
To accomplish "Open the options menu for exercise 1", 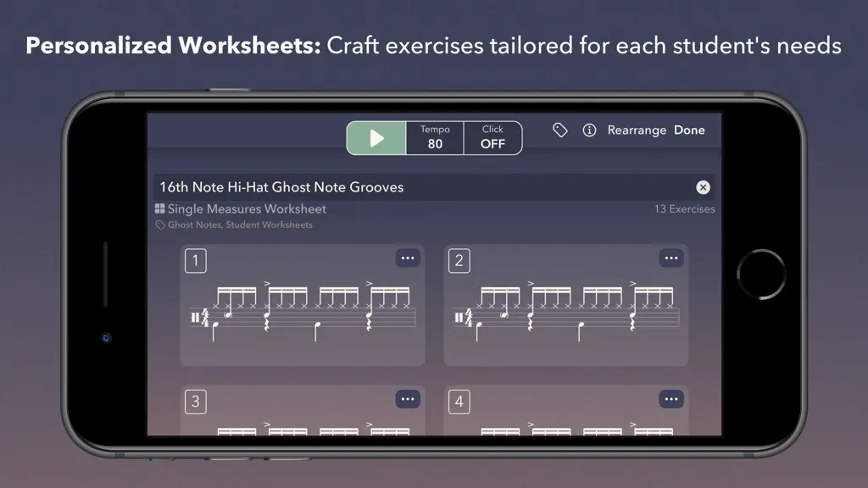I will coord(408,258).
